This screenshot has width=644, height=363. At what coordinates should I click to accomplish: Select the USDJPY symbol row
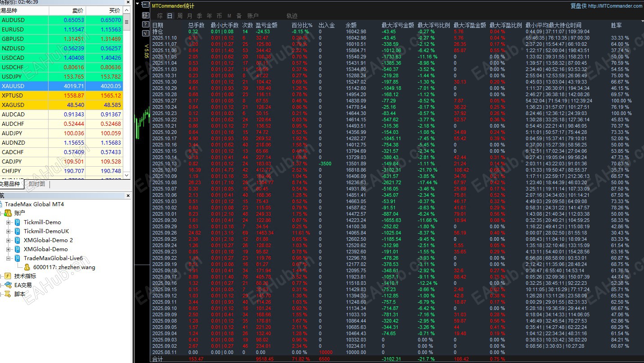click(x=61, y=76)
